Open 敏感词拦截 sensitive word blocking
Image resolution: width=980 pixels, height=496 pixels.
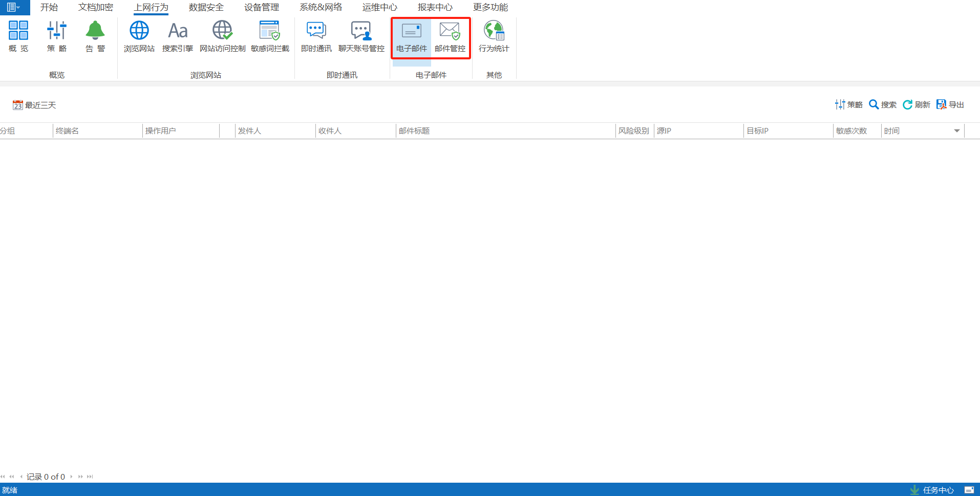click(270, 36)
